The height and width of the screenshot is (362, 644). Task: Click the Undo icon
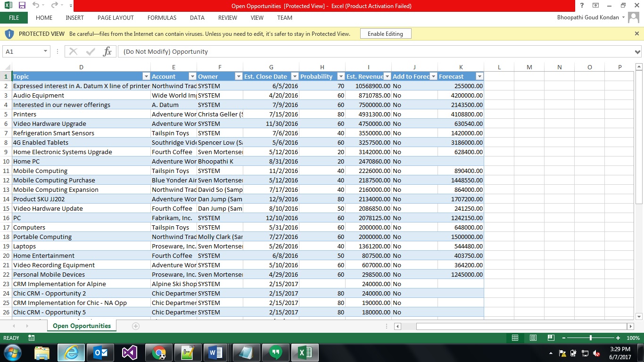(x=35, y=5)
